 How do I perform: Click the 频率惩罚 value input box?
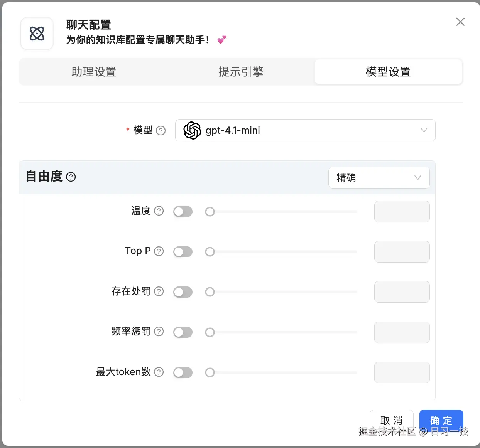(x=402, y=332)
